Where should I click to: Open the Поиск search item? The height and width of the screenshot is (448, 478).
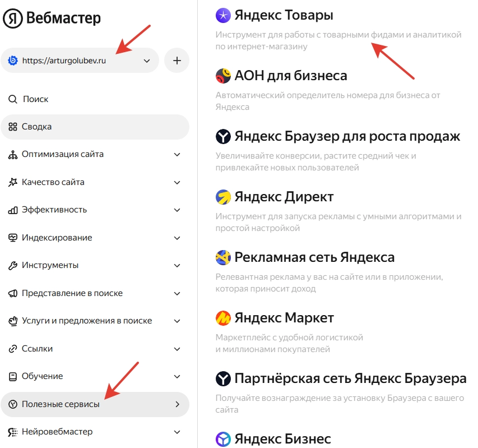[35, 99]
